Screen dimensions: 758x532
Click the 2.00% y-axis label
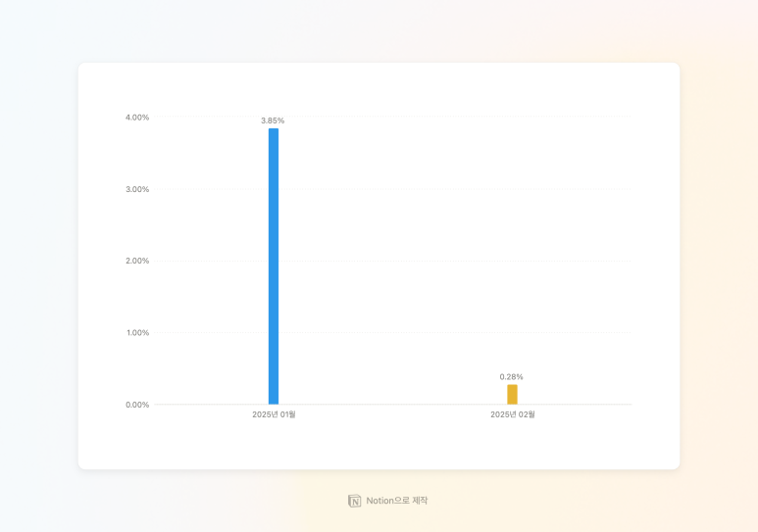137,261
